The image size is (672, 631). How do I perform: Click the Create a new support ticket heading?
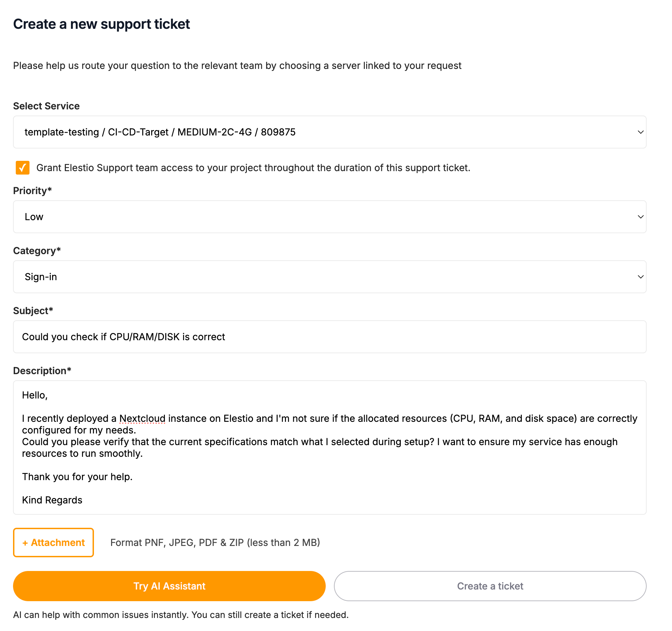101,24
